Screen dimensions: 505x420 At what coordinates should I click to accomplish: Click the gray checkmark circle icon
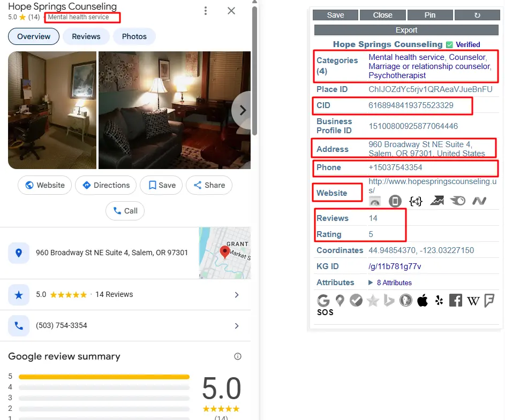[356, 300]
